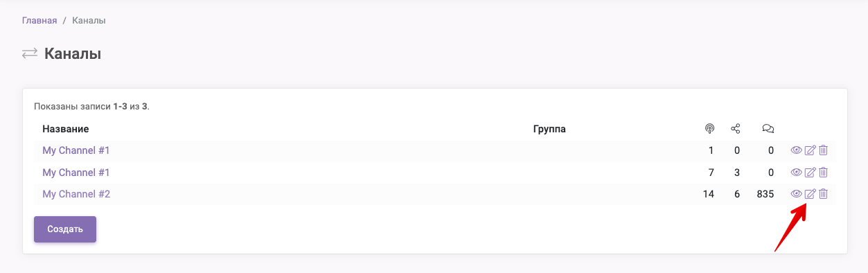Screen dimensions: 868x273
Task: Click the broadcast antenna column header icon
Action: [x=709, y=129]
